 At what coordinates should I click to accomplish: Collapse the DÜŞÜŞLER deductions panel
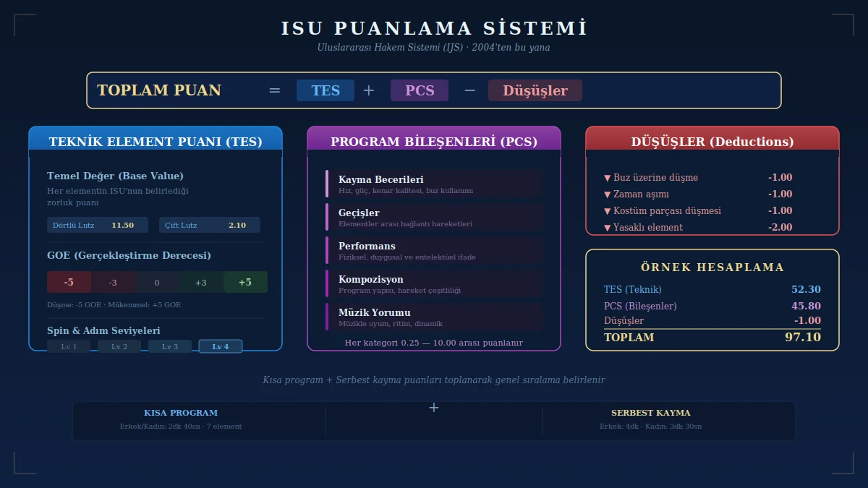point(712,141)
